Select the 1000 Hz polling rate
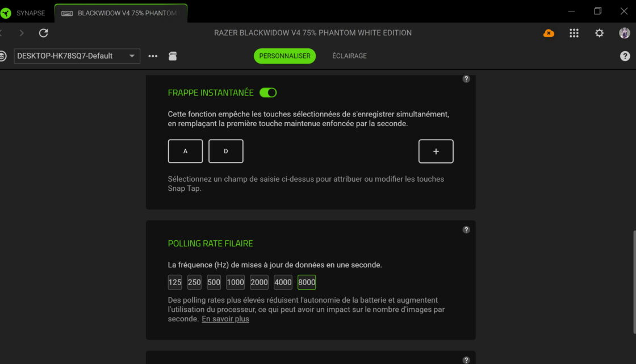Viewport: 636px width, 364px height. 235,282
